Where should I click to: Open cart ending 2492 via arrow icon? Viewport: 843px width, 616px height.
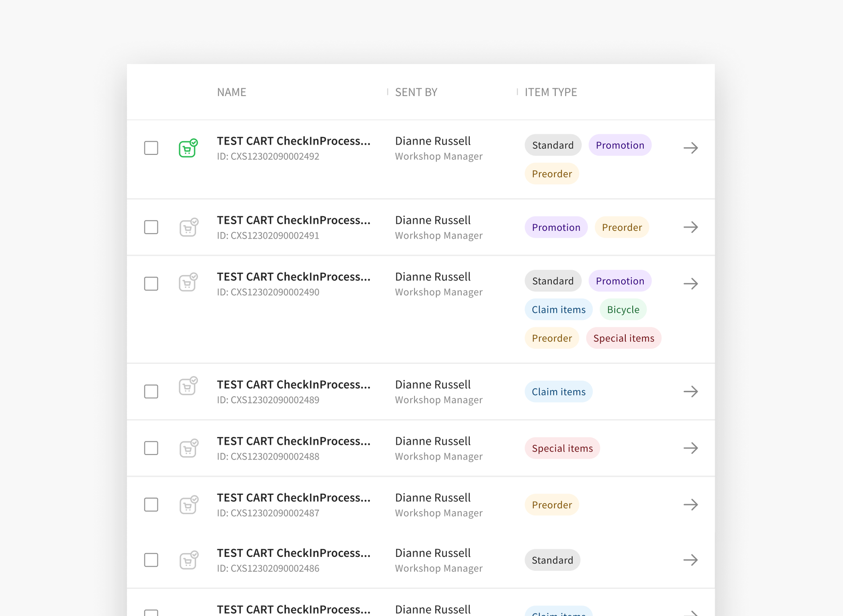pos(690,148)
